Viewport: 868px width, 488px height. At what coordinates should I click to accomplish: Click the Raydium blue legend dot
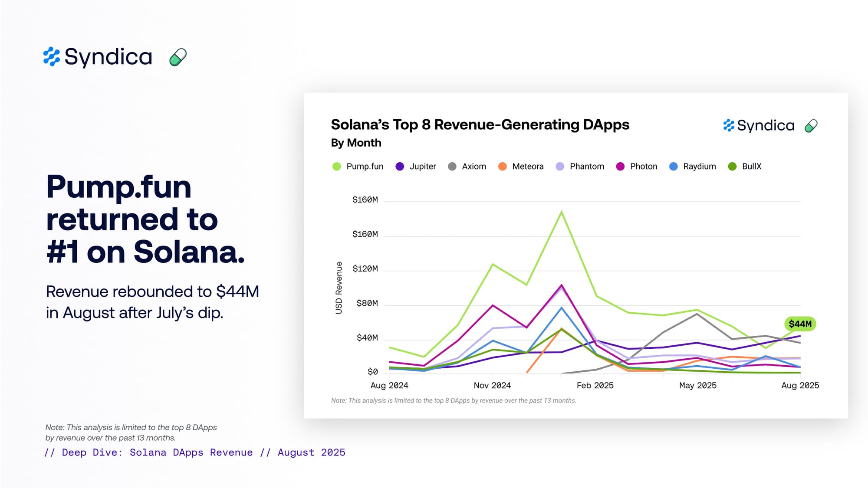(x=673, y=167)
